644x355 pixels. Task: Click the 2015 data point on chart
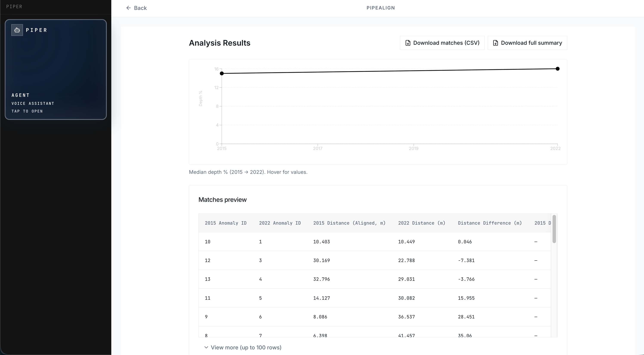(222, 73)
